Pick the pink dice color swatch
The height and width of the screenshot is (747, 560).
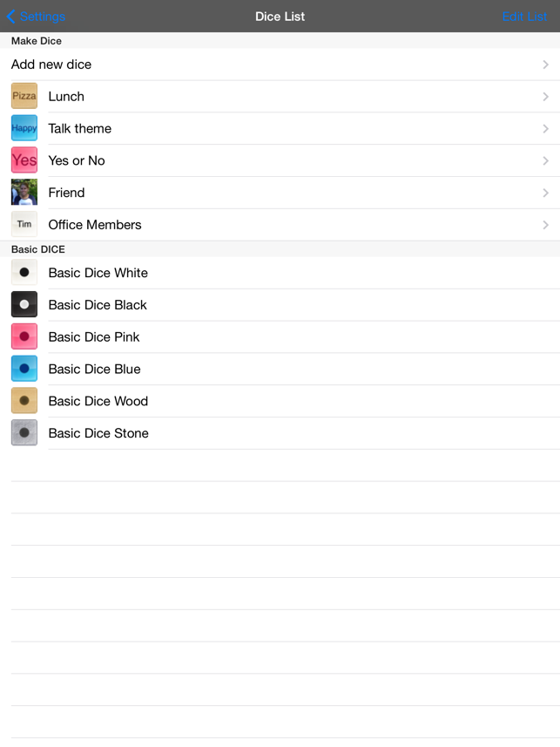click(24, 336)
